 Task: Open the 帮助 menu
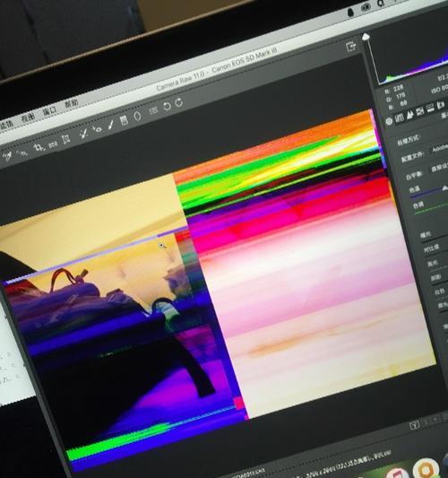pos(72,104)
